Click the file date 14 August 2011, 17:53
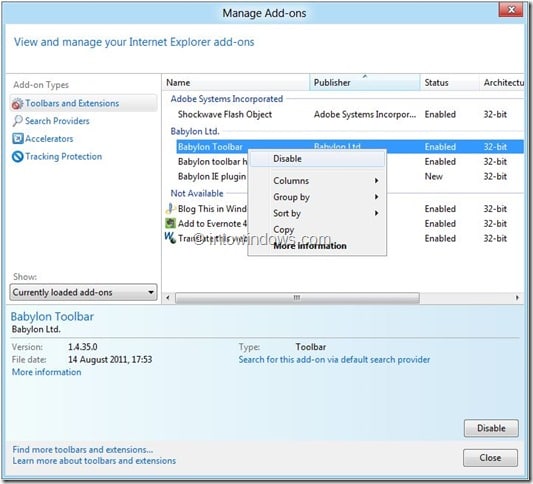Viewport: 533px width, 484px height. point(110,359)
